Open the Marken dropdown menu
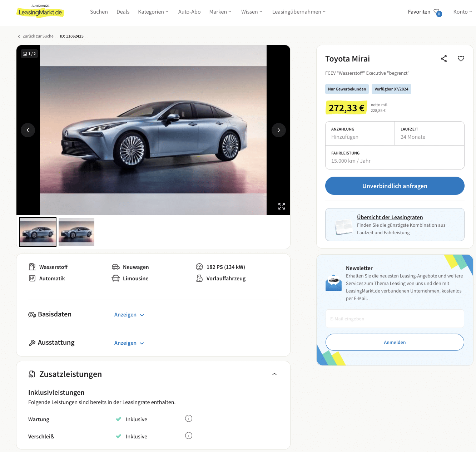Image resolution: width=476 pixels, height=452 pixels. click(x=220, y=12)
